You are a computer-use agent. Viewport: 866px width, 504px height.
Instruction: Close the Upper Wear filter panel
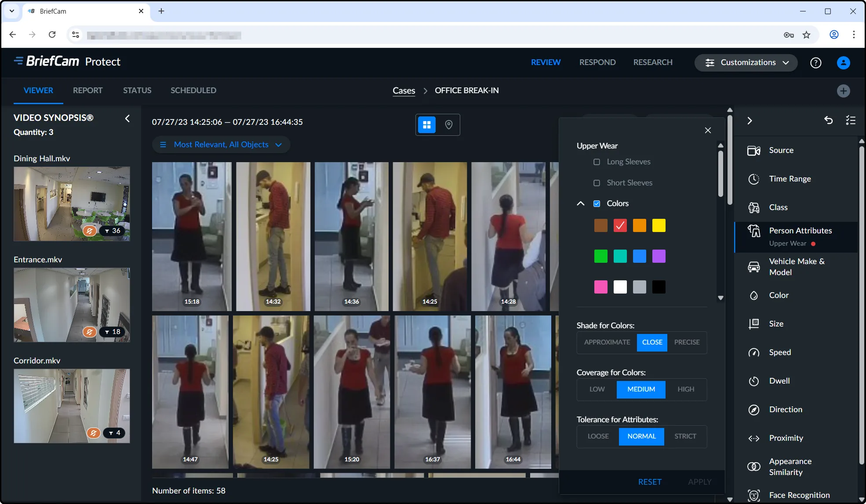point(707,131)
